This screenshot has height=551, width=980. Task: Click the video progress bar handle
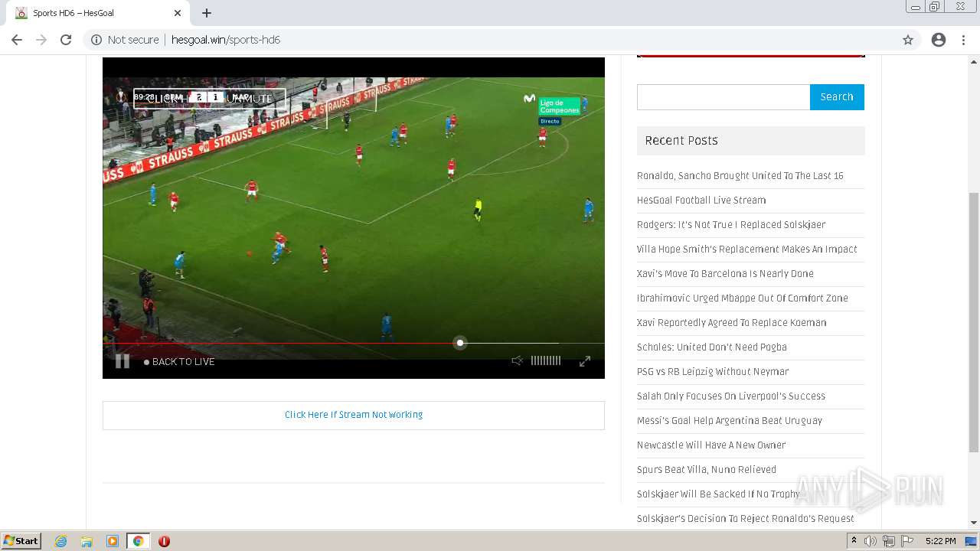tap(460, 343)
